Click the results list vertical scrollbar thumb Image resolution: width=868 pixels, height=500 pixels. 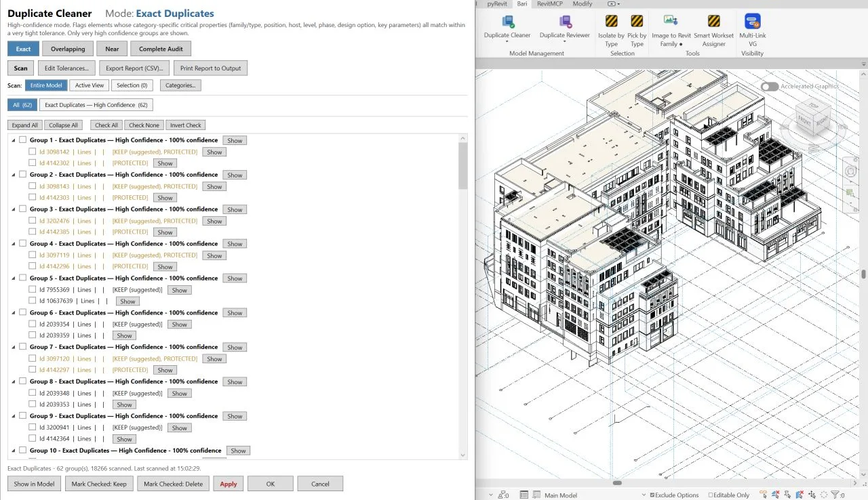tap(463, 166)
